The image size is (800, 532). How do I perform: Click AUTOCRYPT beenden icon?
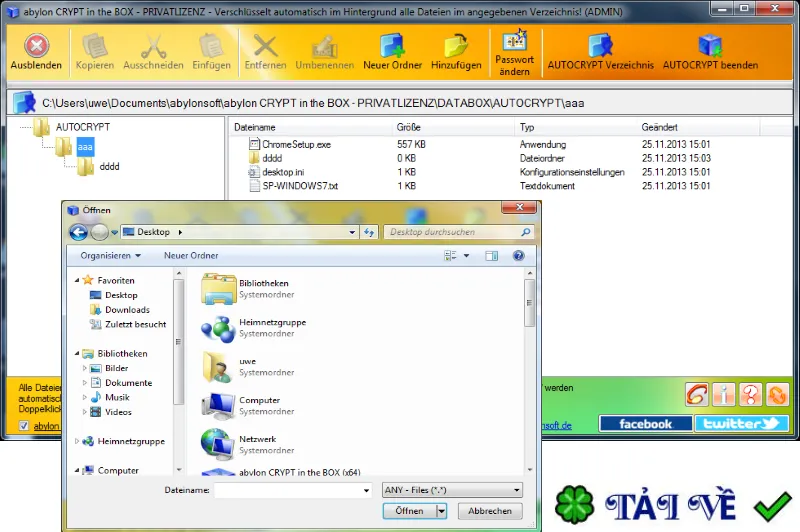(710, 45)
